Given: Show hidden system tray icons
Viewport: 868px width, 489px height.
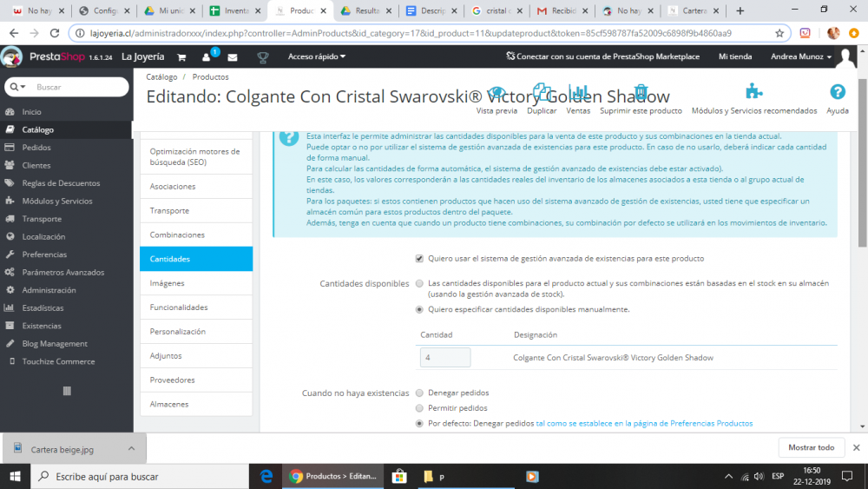Looking at the screenshot, I should pyautogui.click(x=728, y=476).
